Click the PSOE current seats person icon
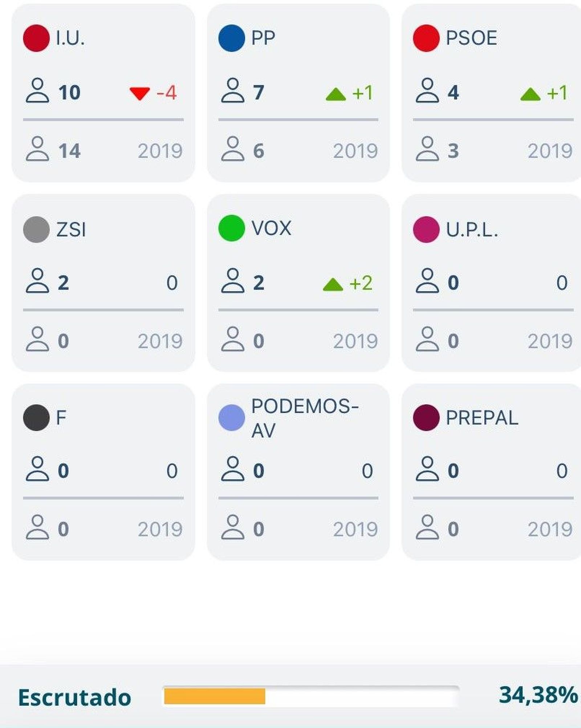The height and width of the screenshot is (728, 581). (x=427, y=91)
